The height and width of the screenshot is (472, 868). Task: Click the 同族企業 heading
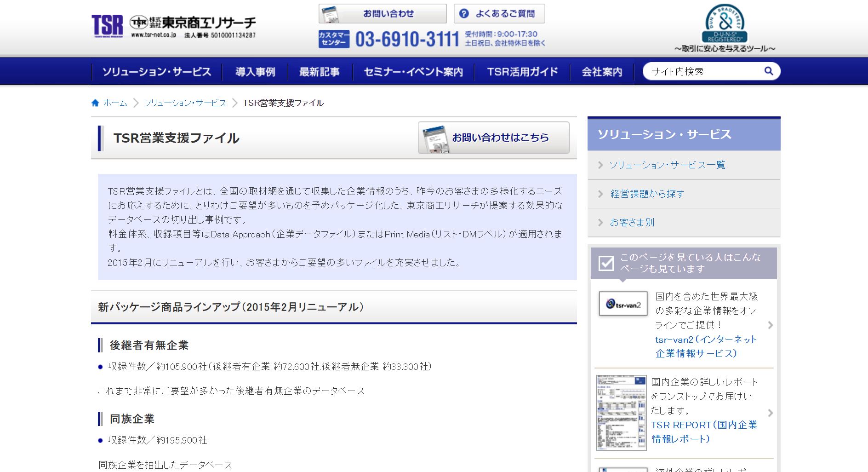[x=132, y=419]
